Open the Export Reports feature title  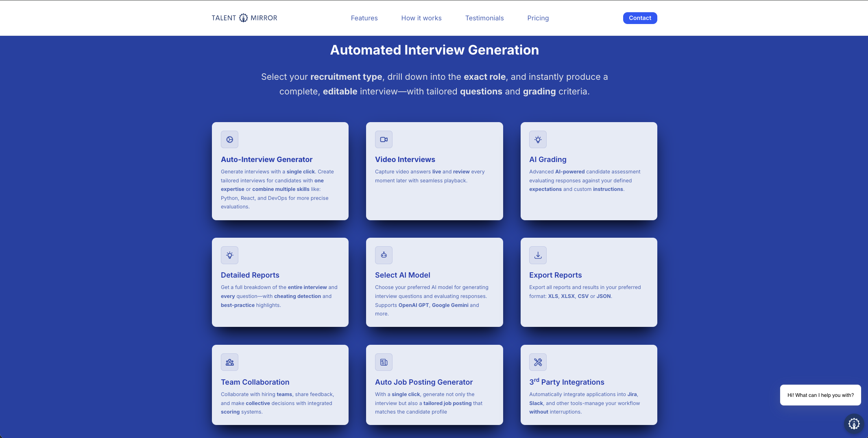pyautogui.click(x=555, y=275)
